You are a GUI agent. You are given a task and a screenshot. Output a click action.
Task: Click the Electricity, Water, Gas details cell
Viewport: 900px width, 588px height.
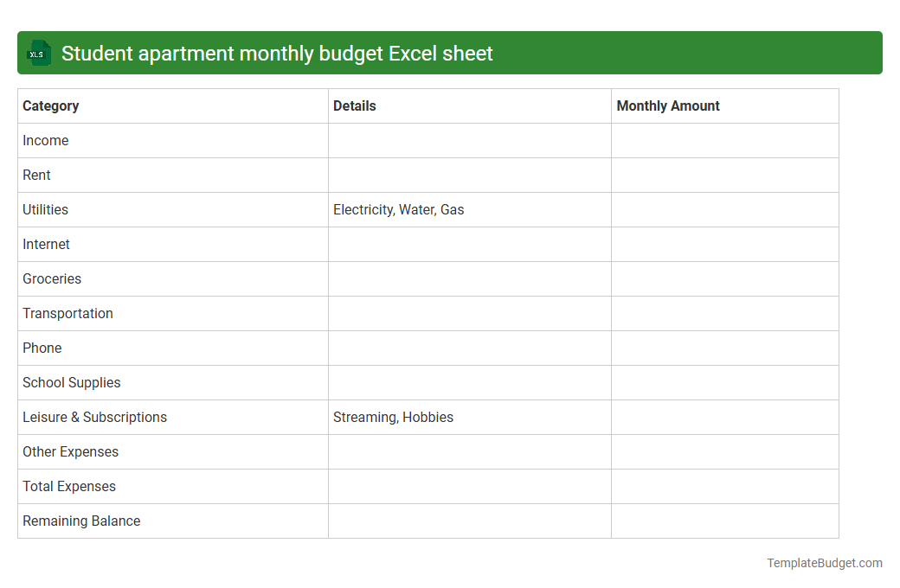tap(398, 209)
